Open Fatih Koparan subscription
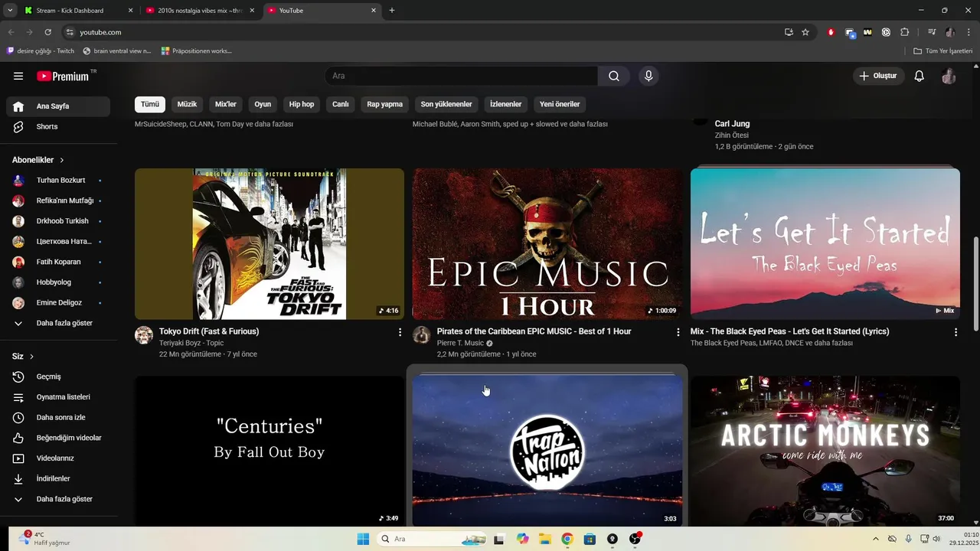The width and height of the screenshot is (980, 551). 58,262
